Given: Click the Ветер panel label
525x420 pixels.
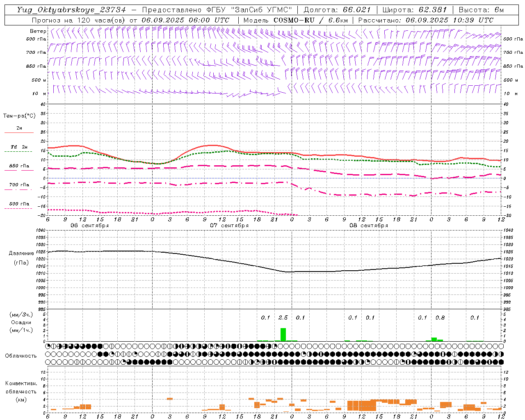Looking at the screenshot, I should pos(38,31).
